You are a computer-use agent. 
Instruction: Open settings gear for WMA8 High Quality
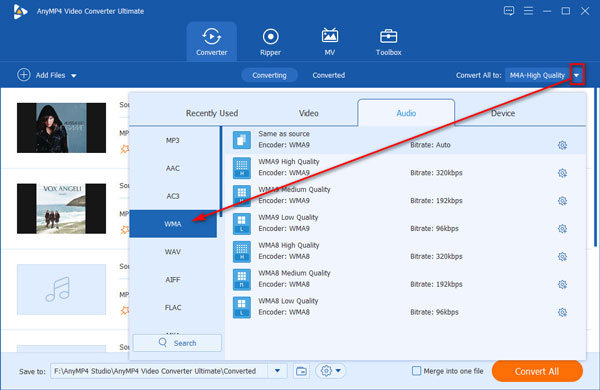(x=562, y=256)
